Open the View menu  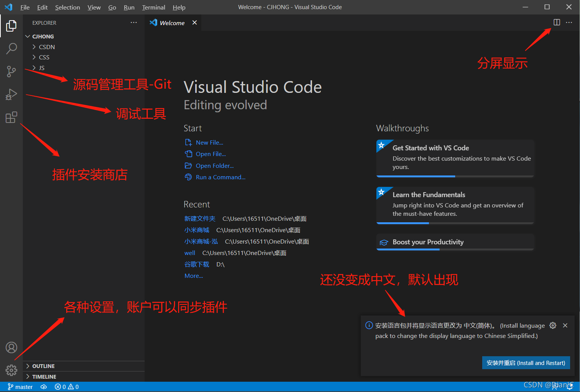pos(94,7)
